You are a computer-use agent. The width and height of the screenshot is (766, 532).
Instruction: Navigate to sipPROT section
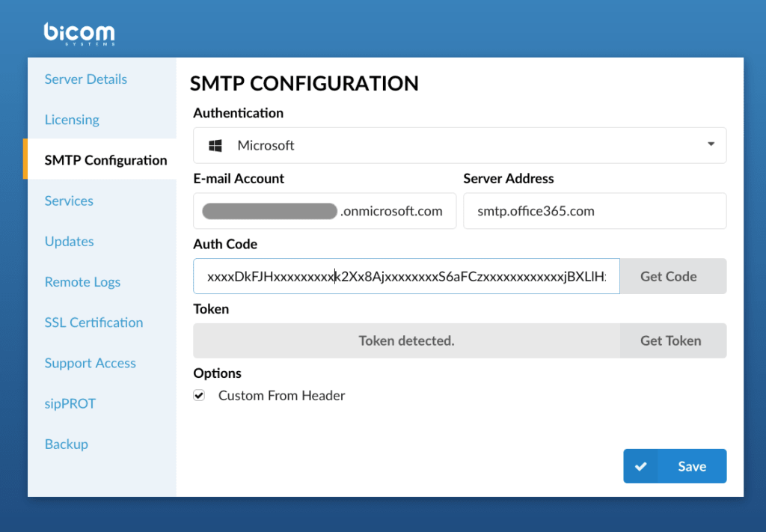pyautogui.click(x=70, y=403)
